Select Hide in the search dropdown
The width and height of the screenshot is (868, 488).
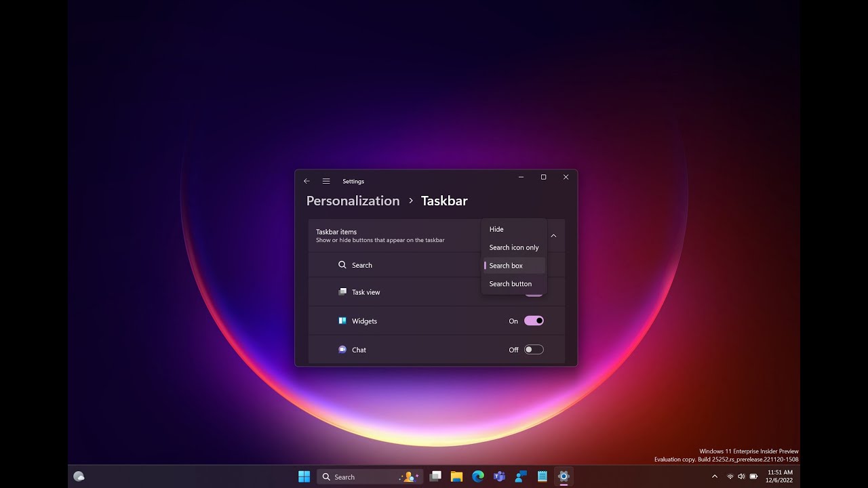(514, 229)
